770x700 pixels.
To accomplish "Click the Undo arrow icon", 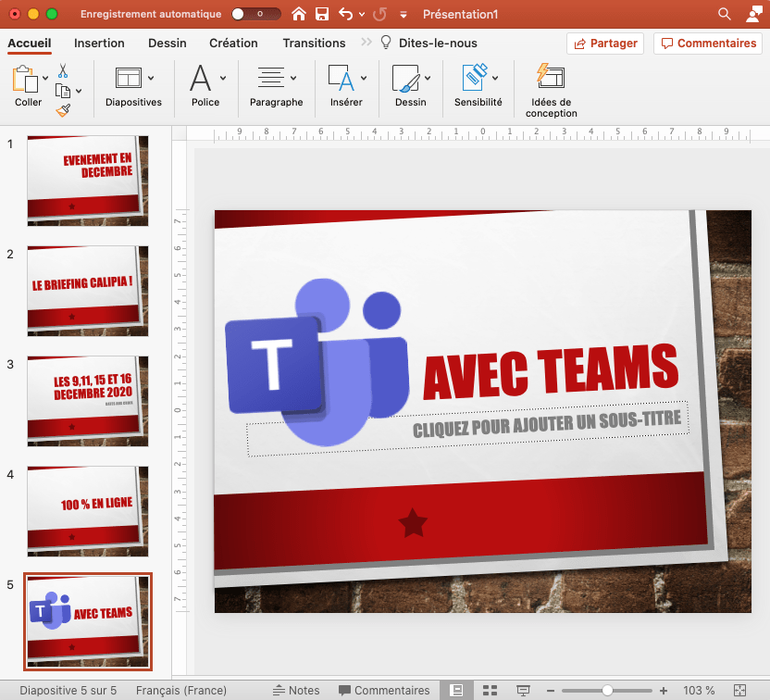I will click(x=346, y=14).
